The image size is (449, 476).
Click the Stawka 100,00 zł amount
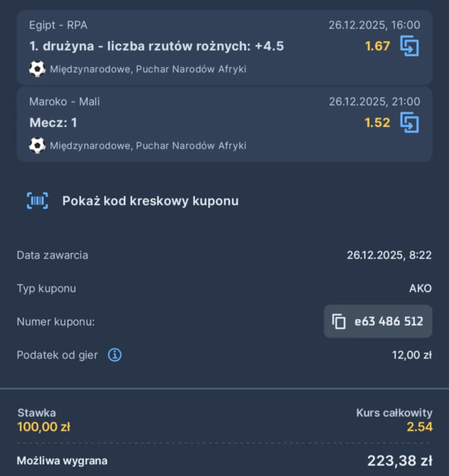pos(44,427)
